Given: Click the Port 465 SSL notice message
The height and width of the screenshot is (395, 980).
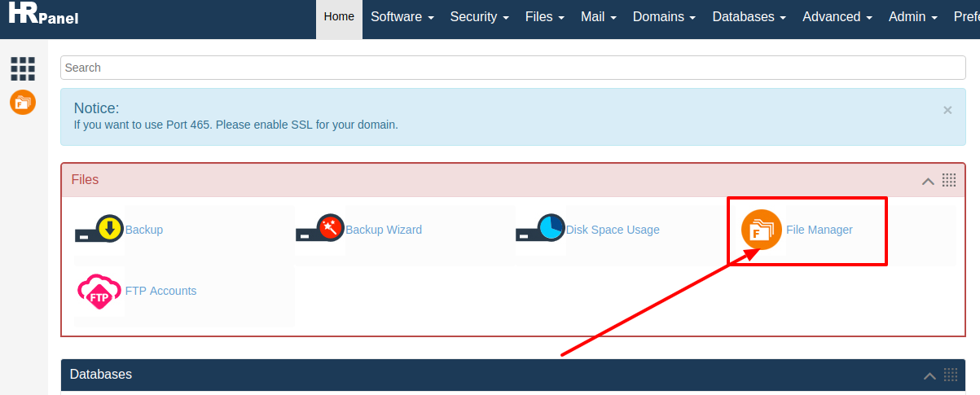Looking at the screenshot, I should (236, 125).
